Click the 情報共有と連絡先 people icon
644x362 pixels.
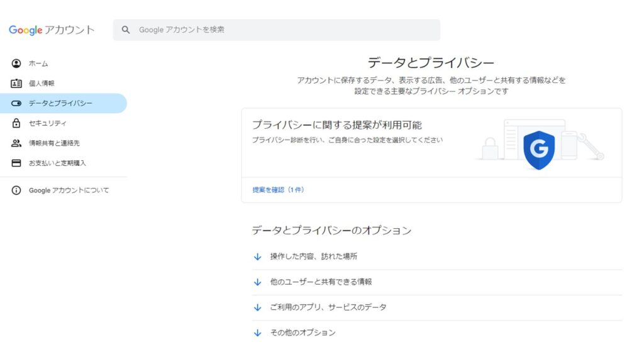click(x=16, y=143)
